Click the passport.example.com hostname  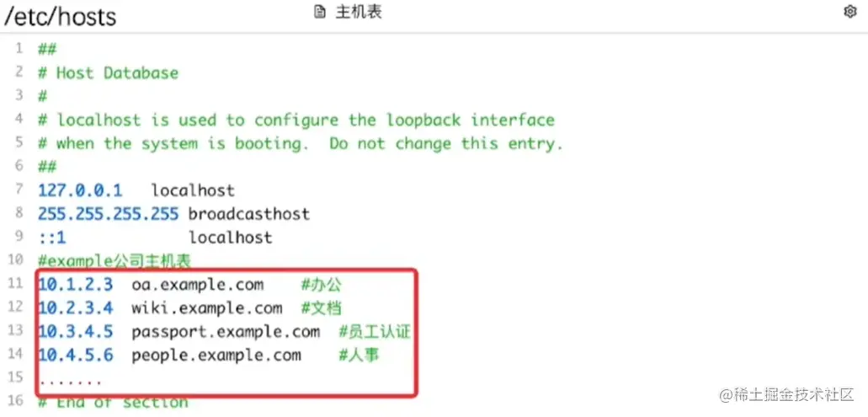(x=226, y=332)
